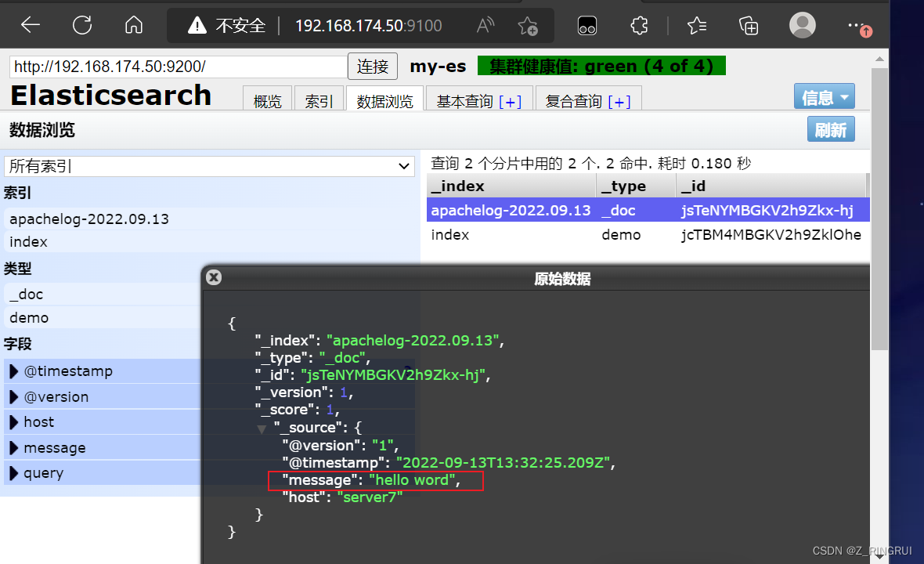Close the 原始数据 raw data dialog
Screen dimensions: 924x564
pos(214,277)
